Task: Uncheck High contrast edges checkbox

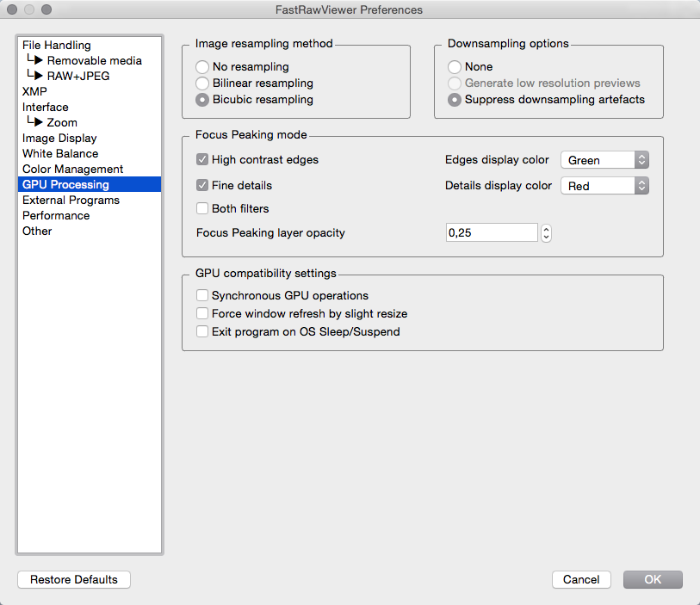Action: point(202,159)
